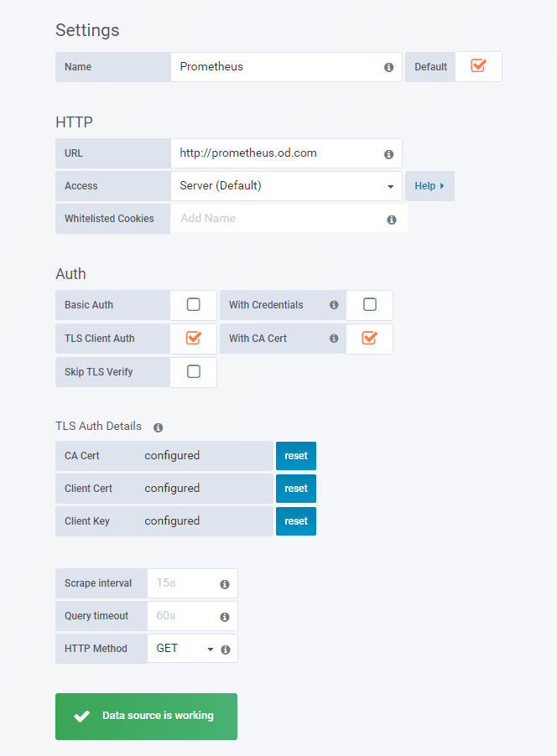
Task: Click the Scrape interval input field
Action: tap(192, 583)
